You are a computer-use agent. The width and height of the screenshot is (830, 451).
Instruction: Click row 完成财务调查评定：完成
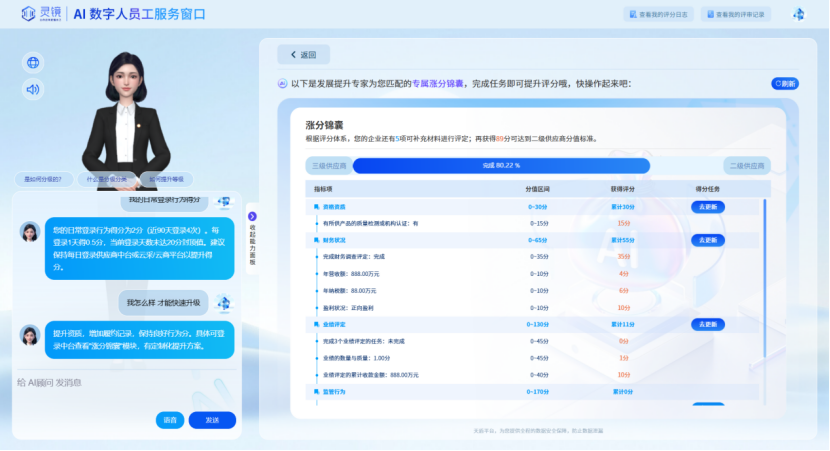pyautogui.click(x=532, y=257)
